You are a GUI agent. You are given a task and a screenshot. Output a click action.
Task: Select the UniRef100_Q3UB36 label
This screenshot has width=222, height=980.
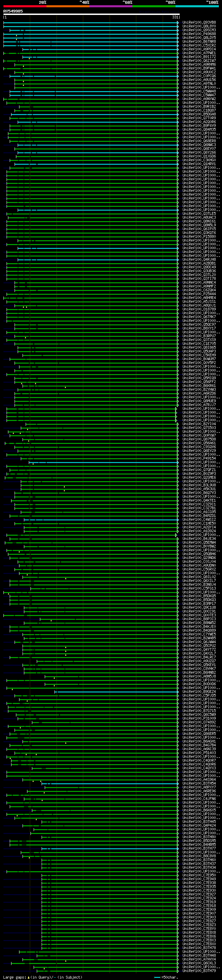[199, 271]
